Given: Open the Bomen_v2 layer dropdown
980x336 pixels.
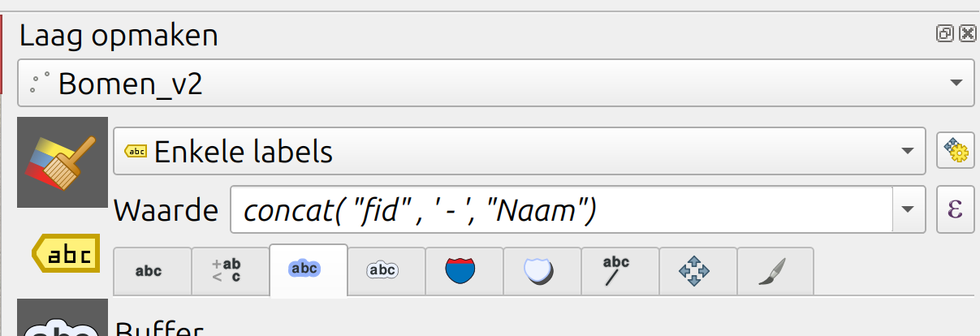Looking at the screenshot, I should pos(956,83).
